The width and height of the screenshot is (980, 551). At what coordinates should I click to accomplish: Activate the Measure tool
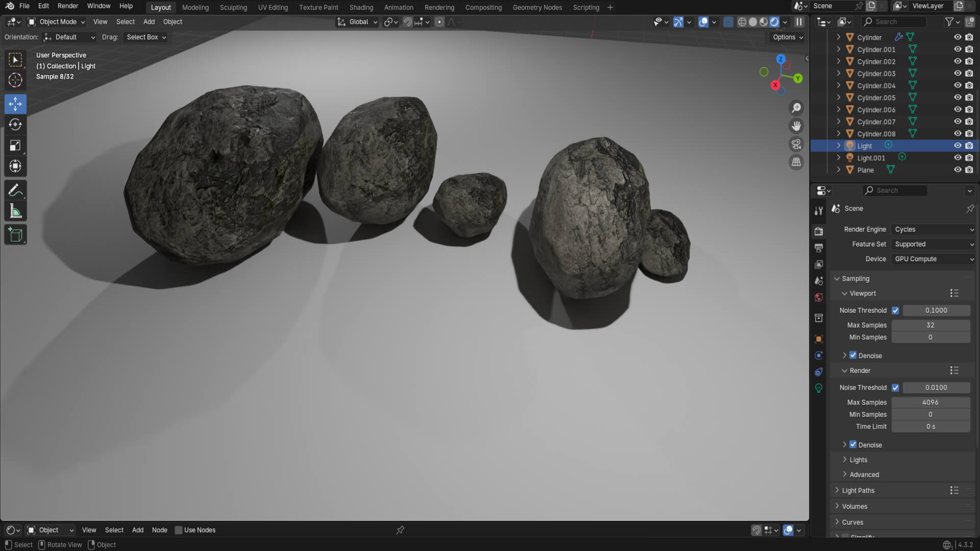click(x=15, y=211)
